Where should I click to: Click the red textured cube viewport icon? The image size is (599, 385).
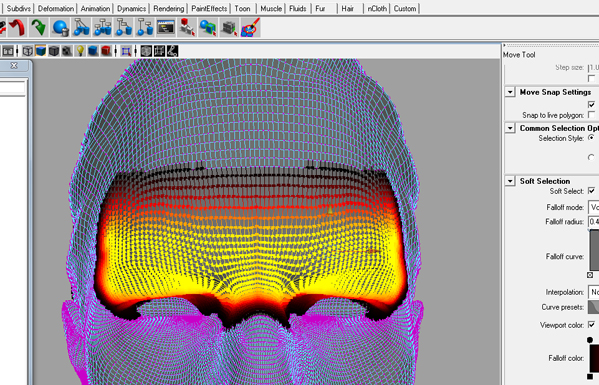pyautogui.click(x=106, y=51)
